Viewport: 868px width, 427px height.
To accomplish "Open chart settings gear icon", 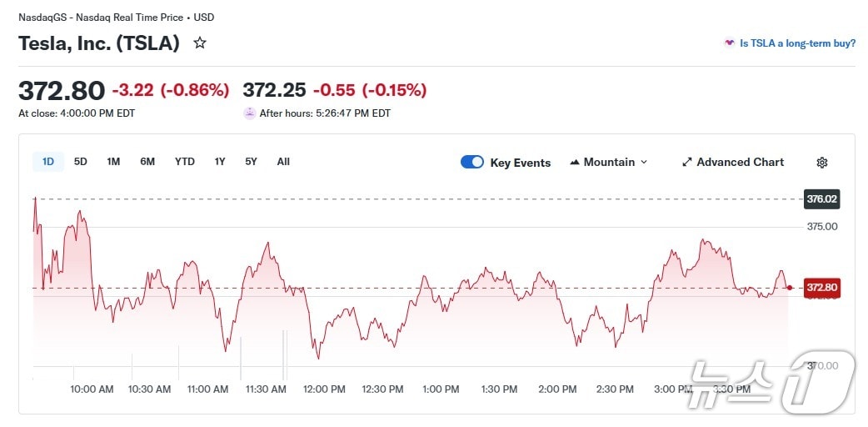I will (x=822, y=163).
